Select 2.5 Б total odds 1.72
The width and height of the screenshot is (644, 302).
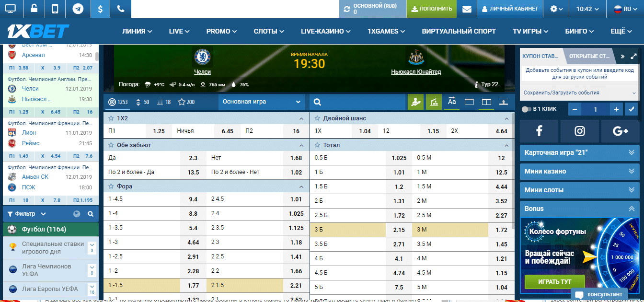[x=399, y=215]
